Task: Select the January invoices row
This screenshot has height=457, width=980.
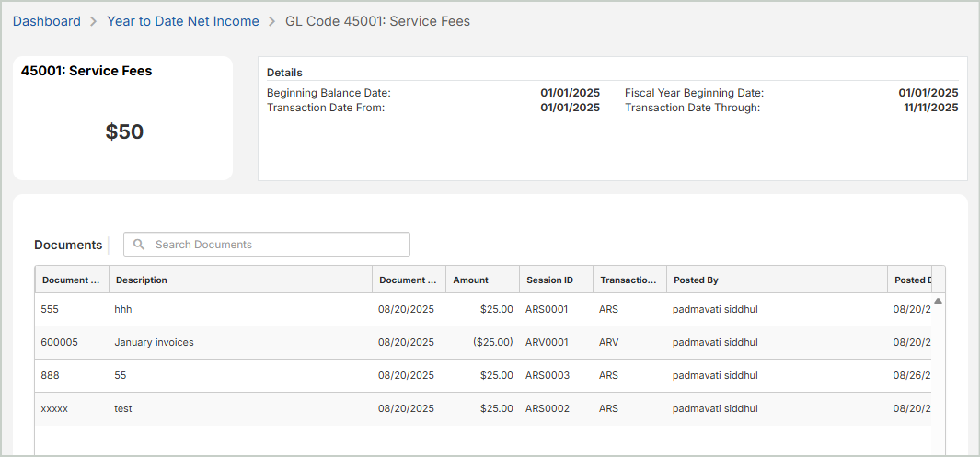Action: tap(154, 342)
